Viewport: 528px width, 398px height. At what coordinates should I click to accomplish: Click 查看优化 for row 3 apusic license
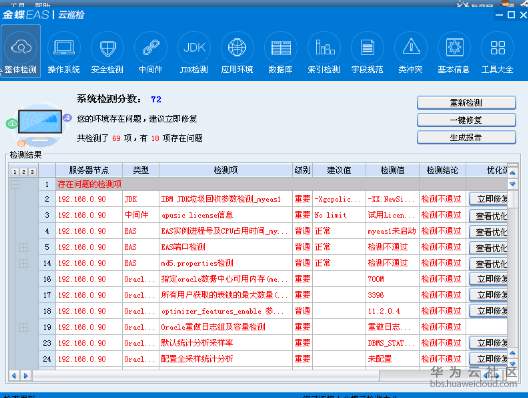(x=489, y=215)
